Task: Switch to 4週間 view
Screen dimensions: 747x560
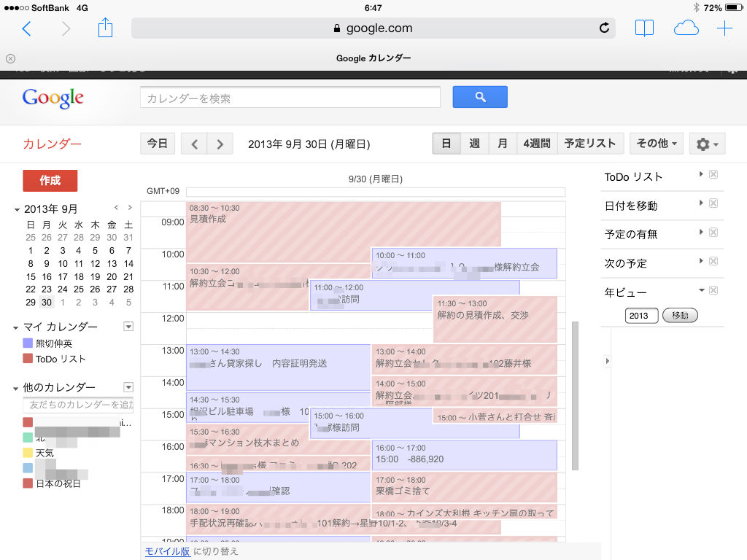Action: tap(537, 144)
